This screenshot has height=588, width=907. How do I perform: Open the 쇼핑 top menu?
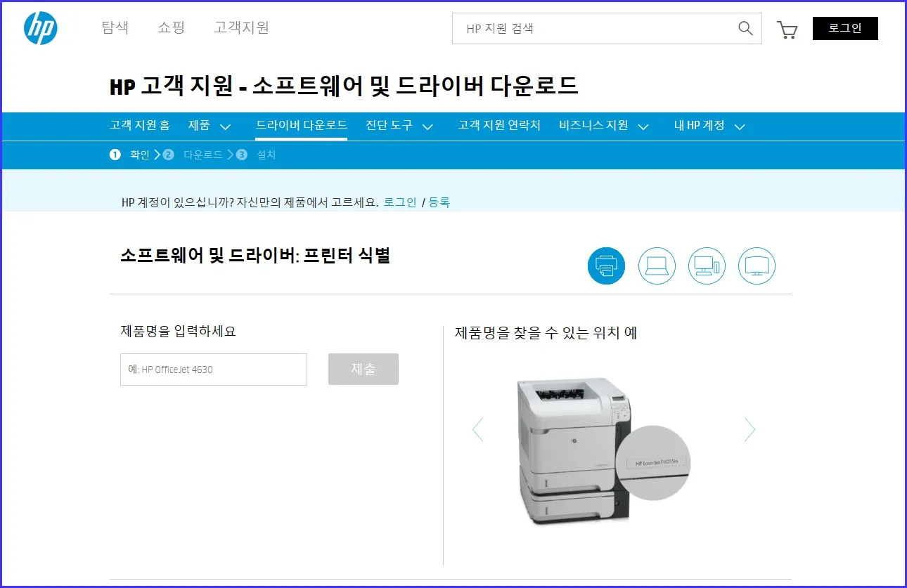tap(171, 27)
